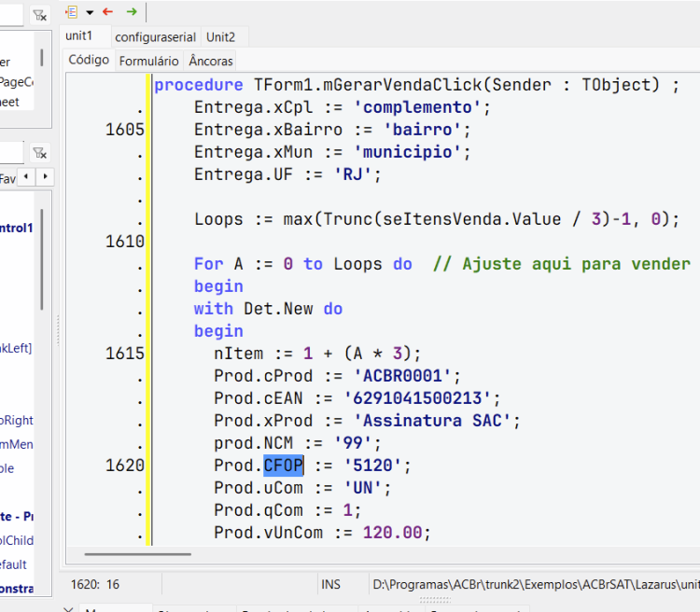
Task: Click the 120.00 vUnCom value
Action: tap(392, 533)
